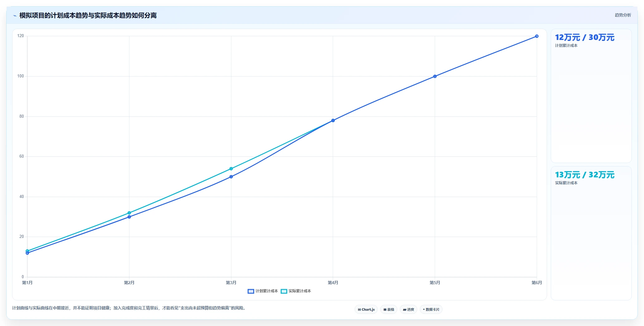Click the 13万元 / 32万元 card value

pyautogui.click(x=584, y=175)
